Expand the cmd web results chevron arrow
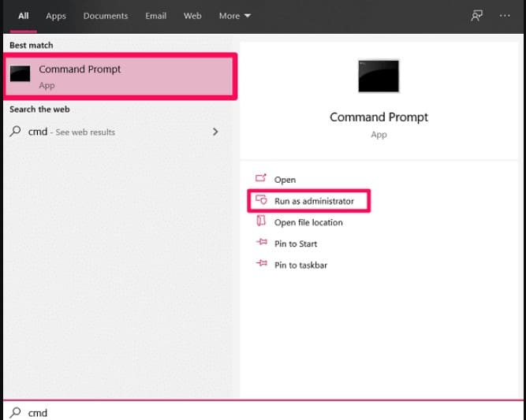Viewport: 526px width, 420px height. [215, 132]
